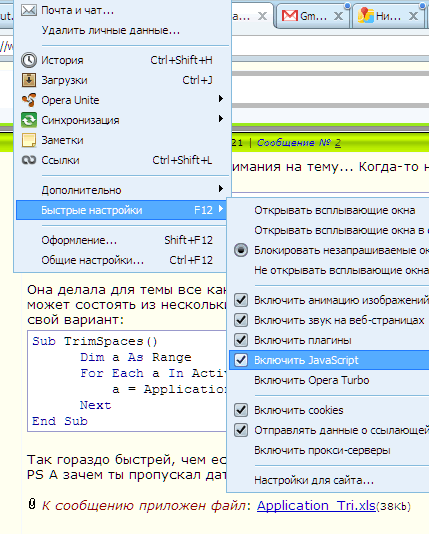429x534 pixels.
Task: Select 'Открывать всплывающие окна в' background option
Action: click(x=341, y=231)
